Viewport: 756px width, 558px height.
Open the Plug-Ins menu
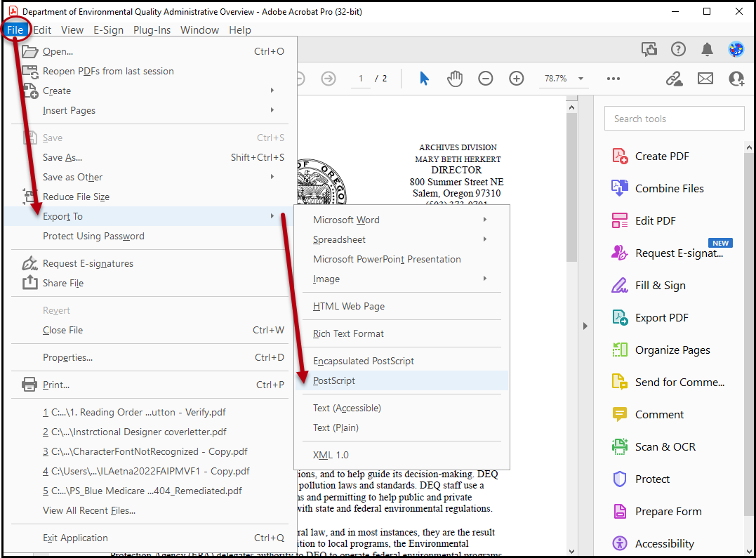(x=152, y=30)
